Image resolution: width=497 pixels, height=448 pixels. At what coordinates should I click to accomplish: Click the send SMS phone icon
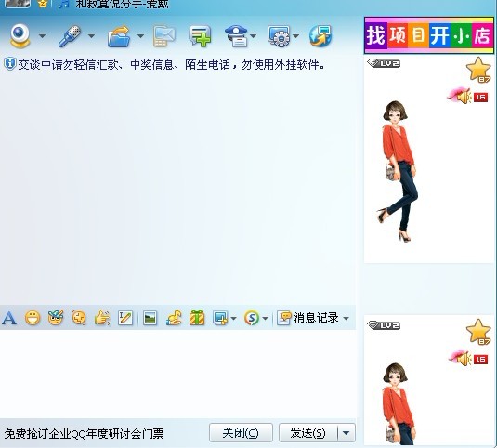164,36
